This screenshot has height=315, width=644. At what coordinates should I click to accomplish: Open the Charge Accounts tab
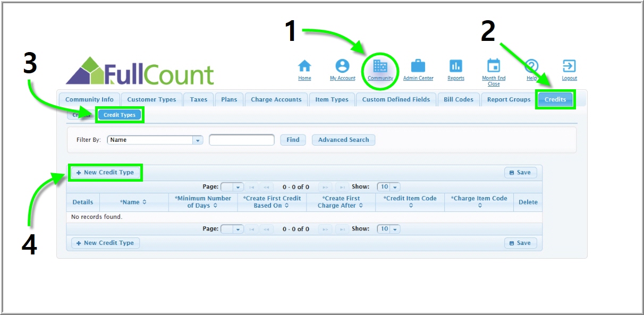[x=276, y=99]
